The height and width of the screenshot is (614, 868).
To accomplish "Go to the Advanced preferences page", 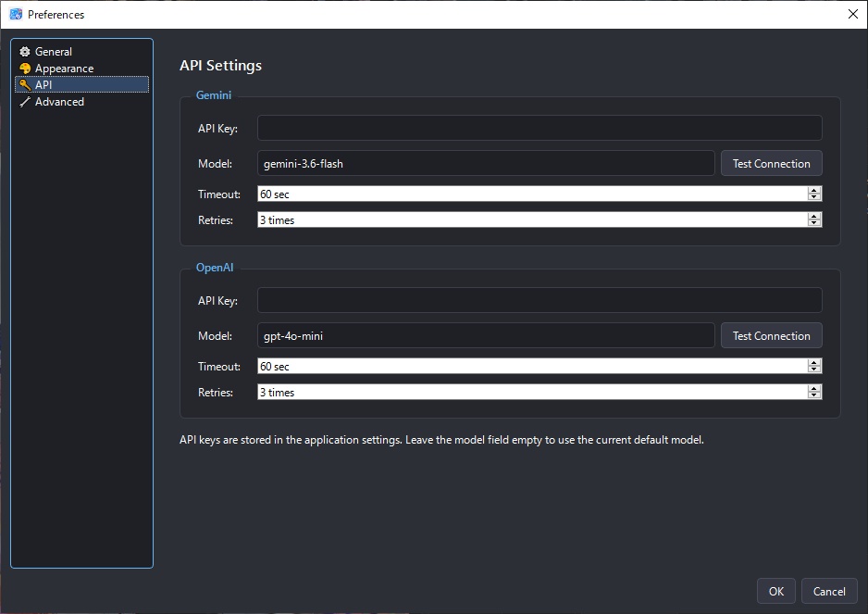I will pyautogui.click(x=82, y=102).
